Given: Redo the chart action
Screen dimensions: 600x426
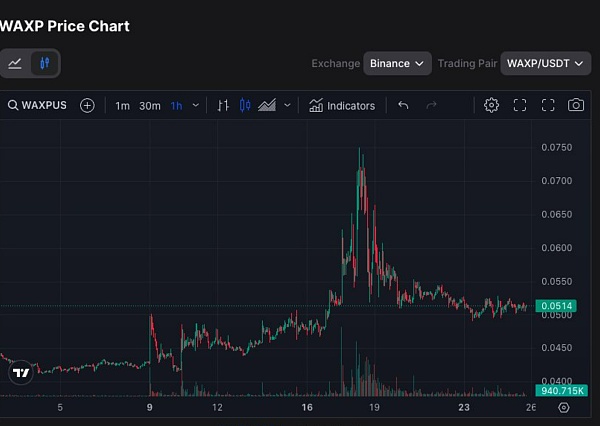Looking at the screenshot, I should [x=431, y=105].
